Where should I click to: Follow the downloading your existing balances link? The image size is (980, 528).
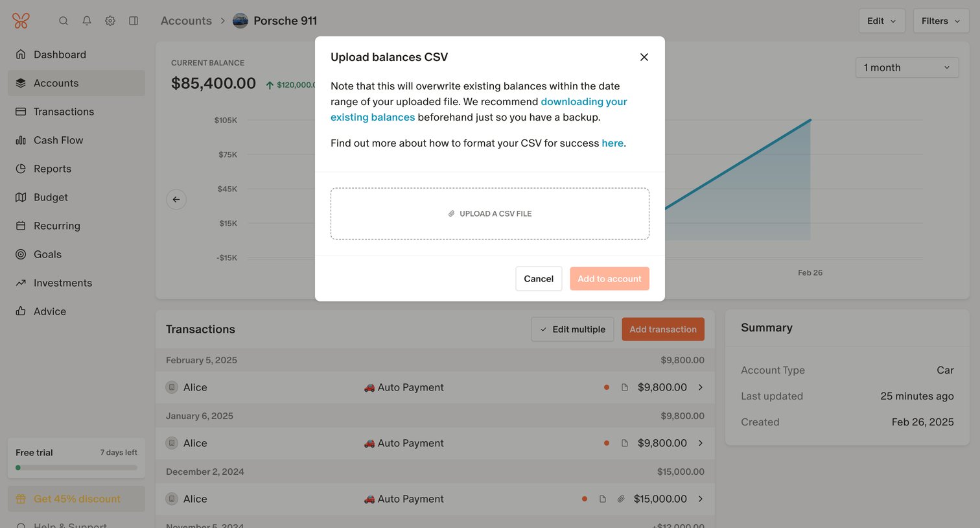pyautogui.click(x=479, y=110)
